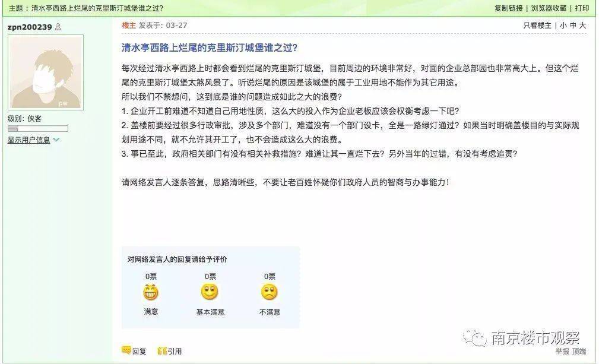Toggle 只看楼主 filter
The width and height of the screenshot is (599, 364).
coord(537,25)
